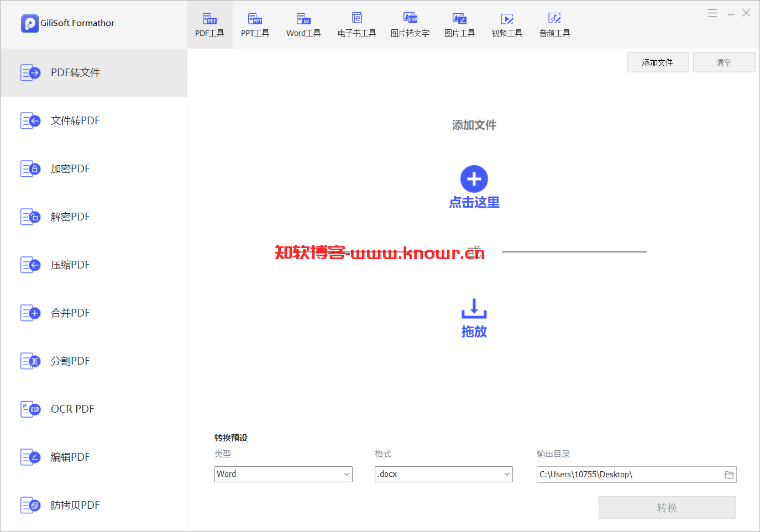The width and height of the screenshot is (760, 532).
Task: Minimize the Formathor window
Action: point(731,13)
